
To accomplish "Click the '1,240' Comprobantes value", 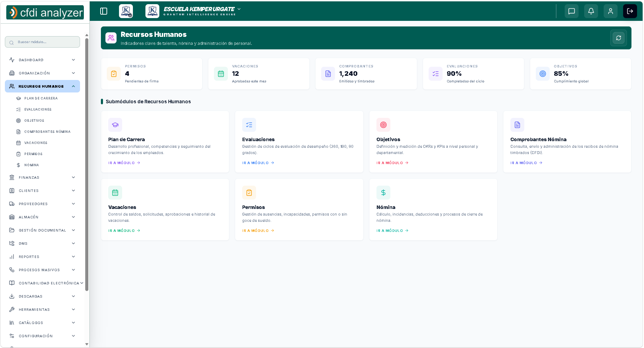I will pos(348,74).
